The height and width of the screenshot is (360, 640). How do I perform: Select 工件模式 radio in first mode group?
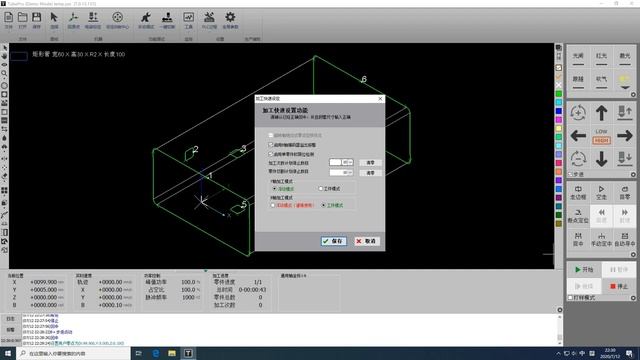click(320, 189)
